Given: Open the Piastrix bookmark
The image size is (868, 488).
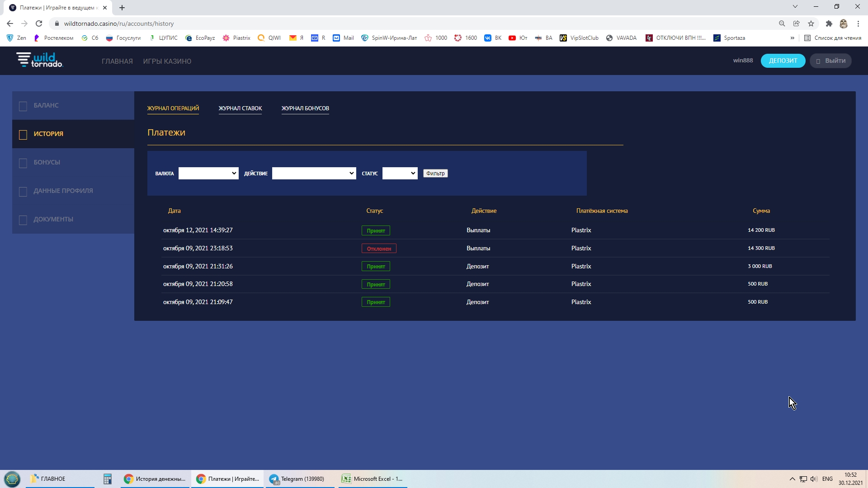Looking at the screenshot, I should tap(236, 38).
